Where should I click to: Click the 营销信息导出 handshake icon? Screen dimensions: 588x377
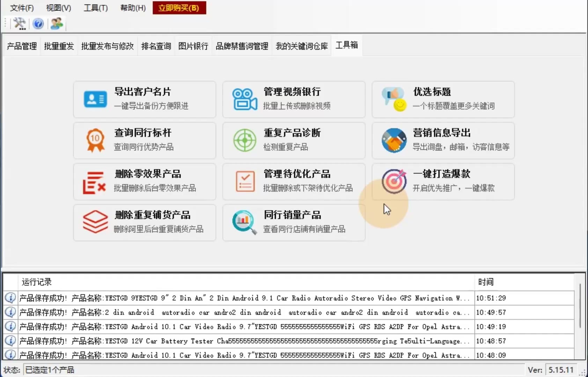point(394,140)
